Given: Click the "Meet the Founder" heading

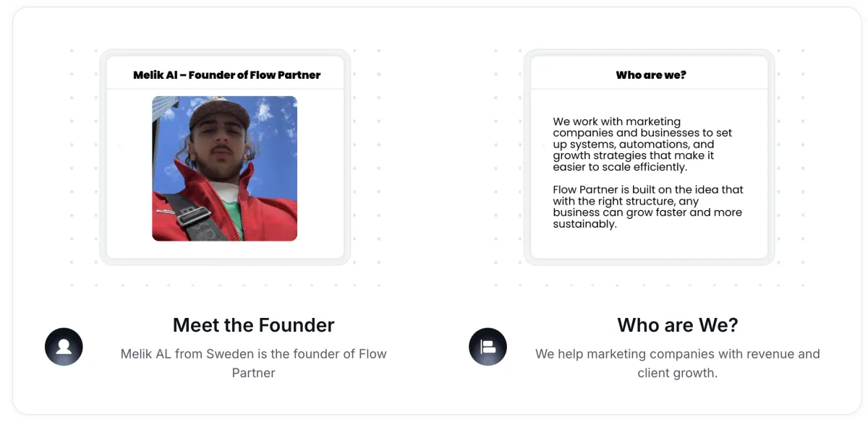Looking at the screenshot, I should click(253, 325).
